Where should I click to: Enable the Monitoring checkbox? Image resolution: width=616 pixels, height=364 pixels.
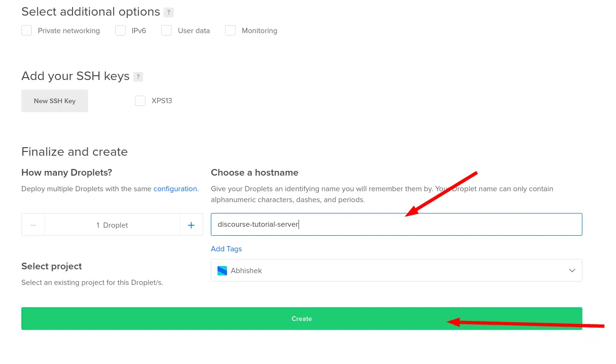[x=230, y=31]
